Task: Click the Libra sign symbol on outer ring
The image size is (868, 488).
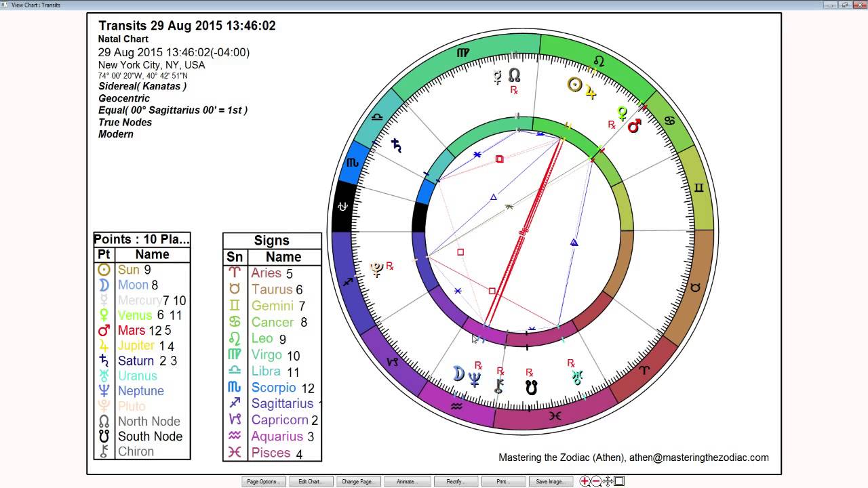Action: tap(376, 117)
